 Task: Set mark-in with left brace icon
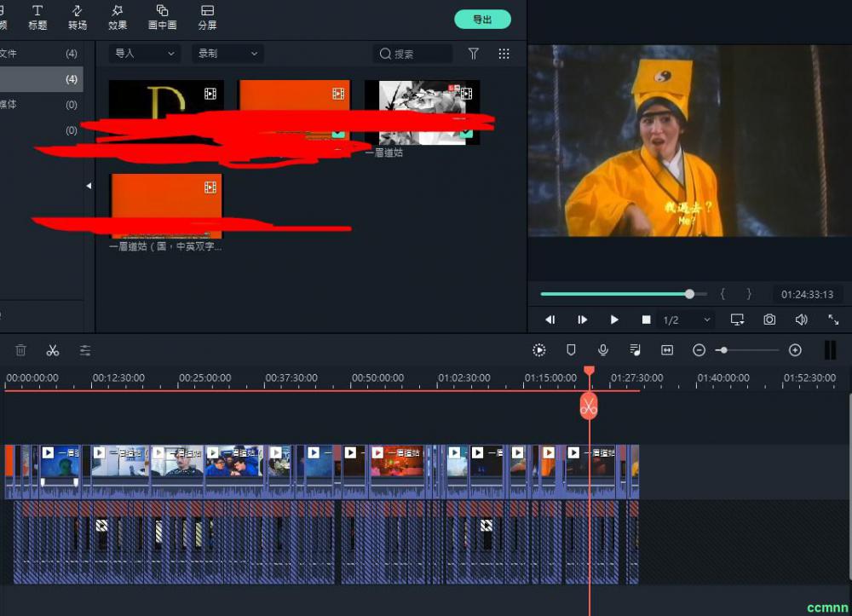coord(722,294)
